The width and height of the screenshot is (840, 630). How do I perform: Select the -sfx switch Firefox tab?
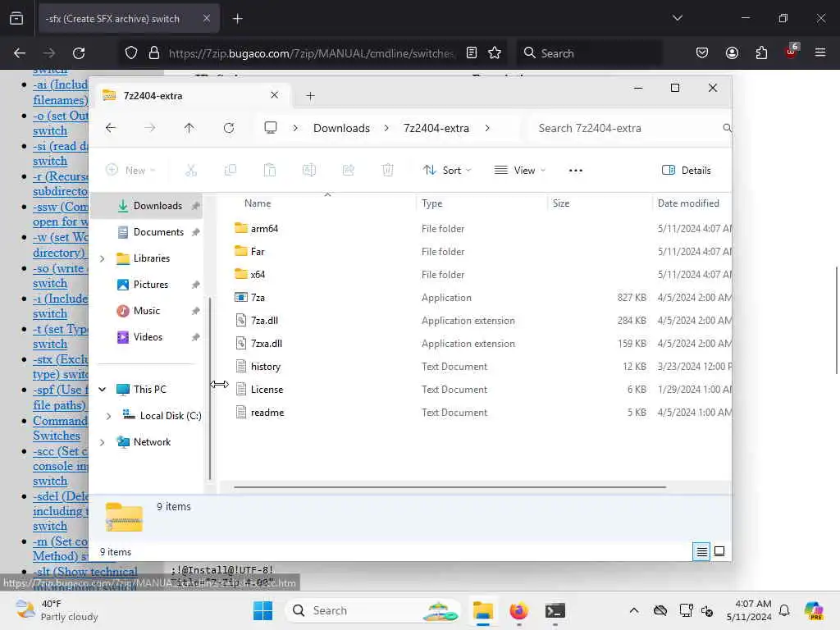pyautogui.click(x=127, y=19)
